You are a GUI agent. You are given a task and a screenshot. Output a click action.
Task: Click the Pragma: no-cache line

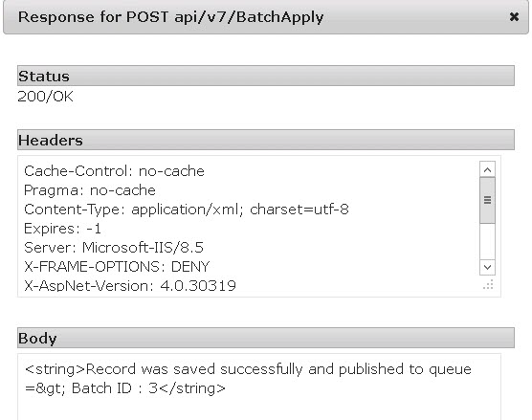90,190
